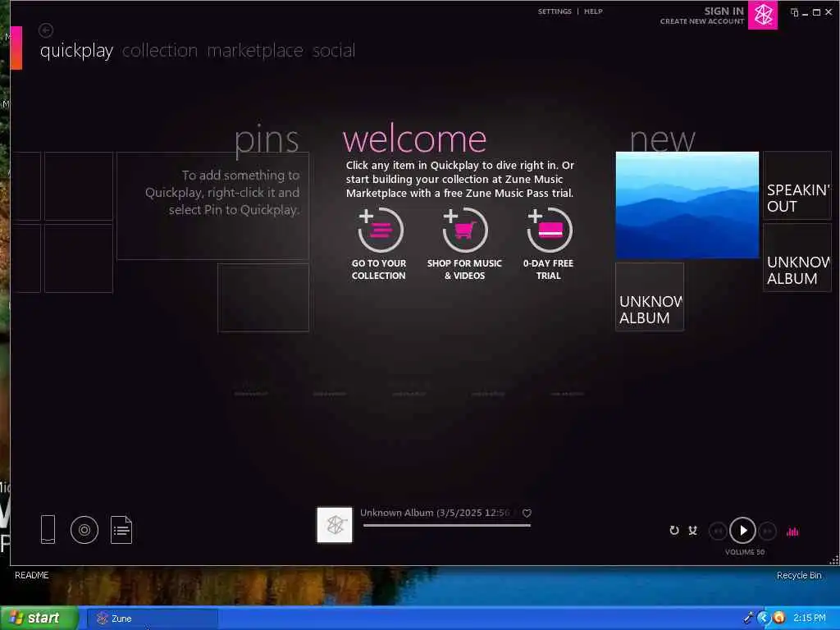Click the previous track button
Image resolution: width=840 pixels, height=630 pixels.
tap(718, 531)
